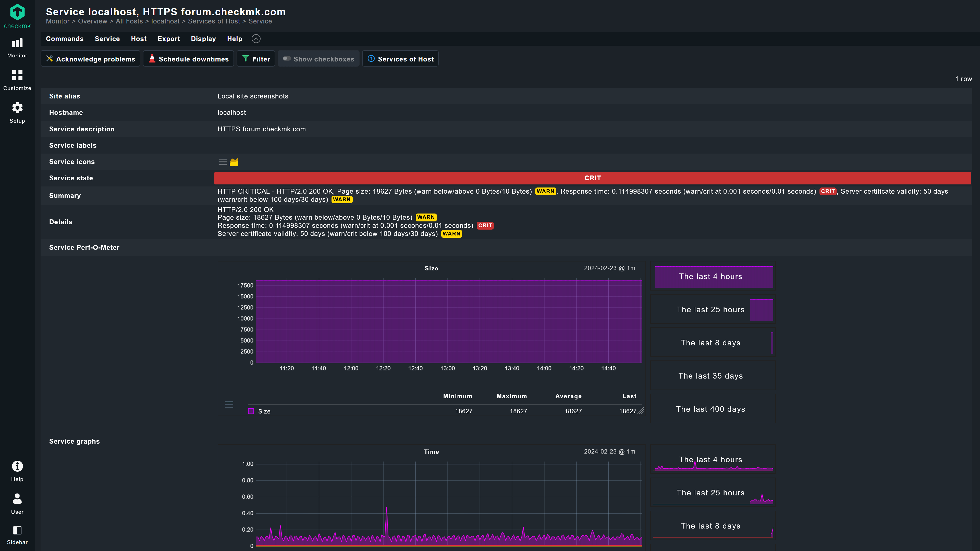Open the Filter panel
This screenshot has height=551, width=980.
256,59
